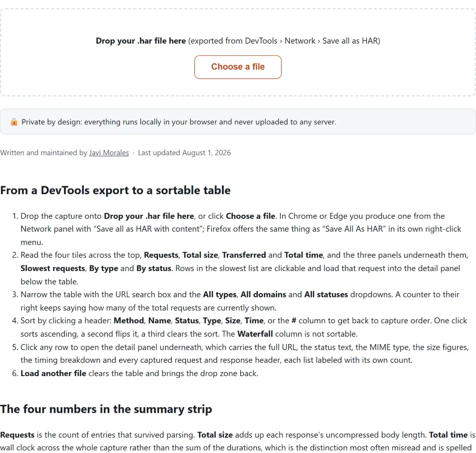Click the 'Last updated August 1, 2026' text
The image size is (476, 453).
[x=184, y=153]
